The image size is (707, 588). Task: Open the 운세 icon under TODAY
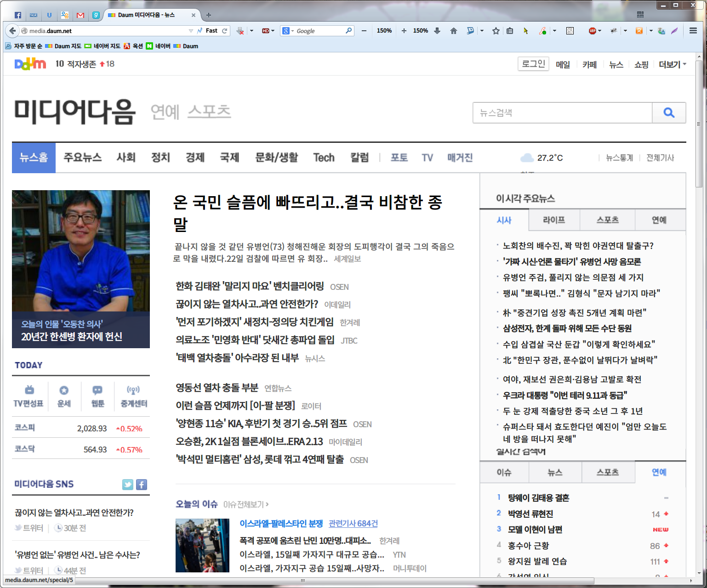point(64,396)
